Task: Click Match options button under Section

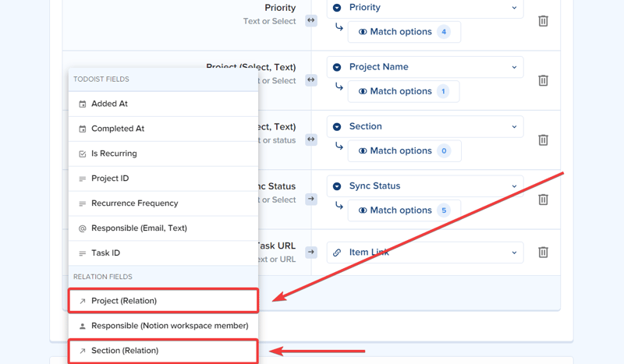Action: coord(404,151)
